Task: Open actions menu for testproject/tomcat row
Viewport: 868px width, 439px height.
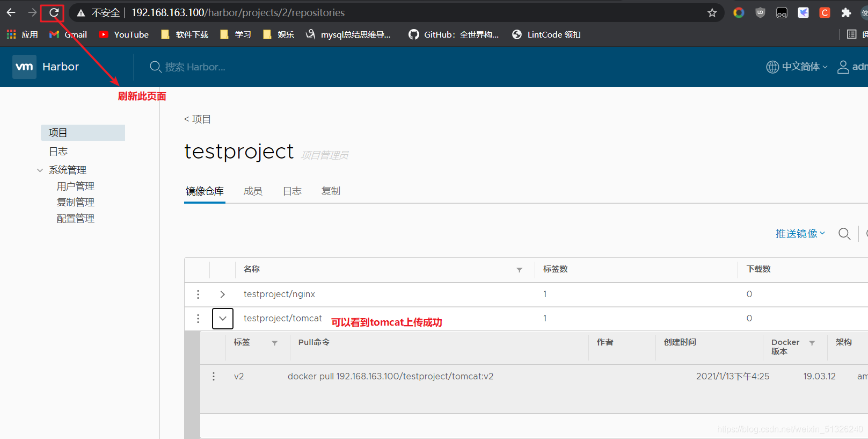Action: (198, 319)
